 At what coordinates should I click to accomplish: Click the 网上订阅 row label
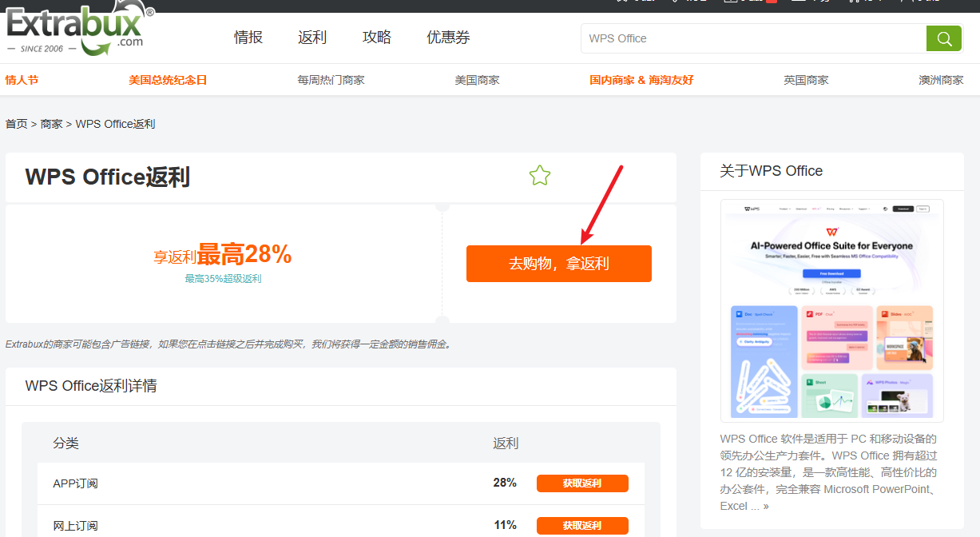point(76,526)
